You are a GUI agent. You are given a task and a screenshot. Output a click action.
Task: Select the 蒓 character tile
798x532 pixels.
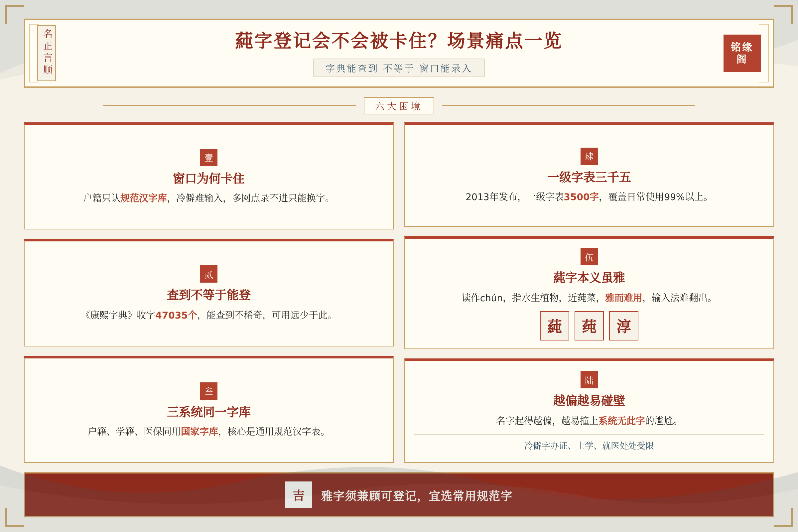pos(554,326)
